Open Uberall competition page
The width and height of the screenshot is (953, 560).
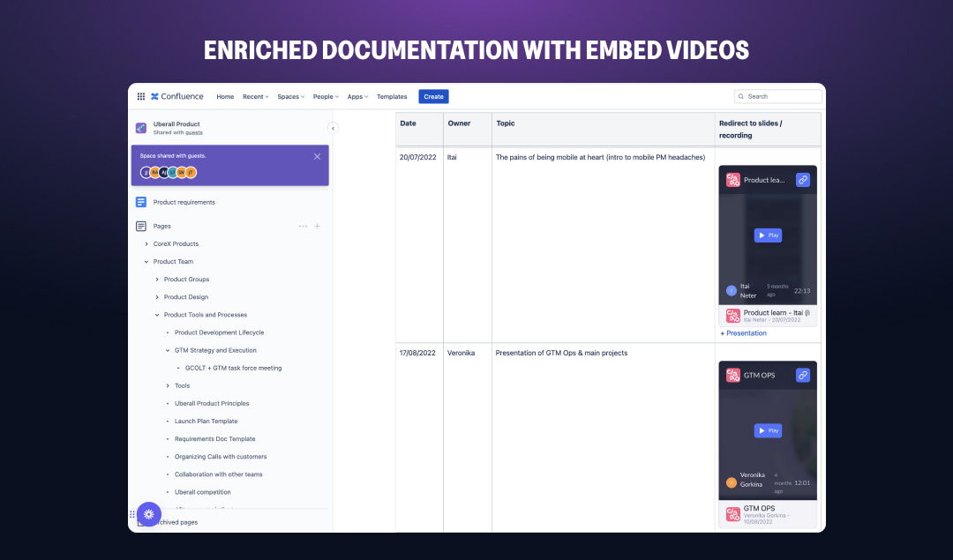pyautogui.click(x=202, y=492)
